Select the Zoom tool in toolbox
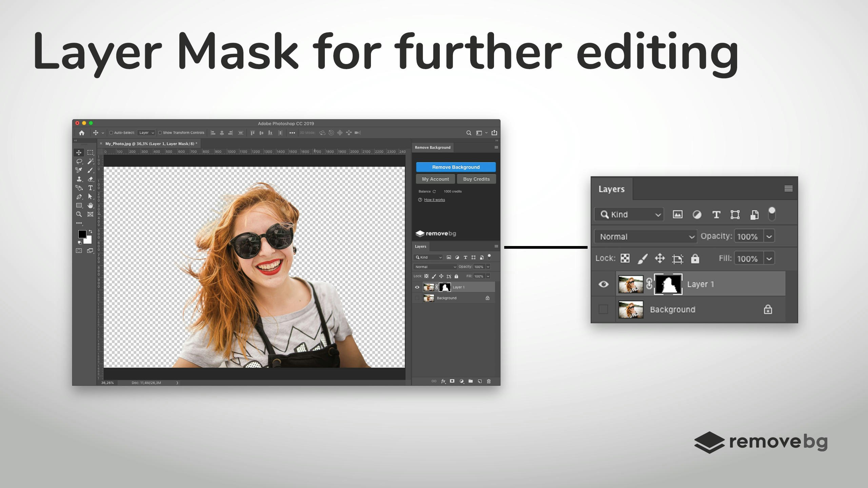868x488 pixels. tap(79, 214)
